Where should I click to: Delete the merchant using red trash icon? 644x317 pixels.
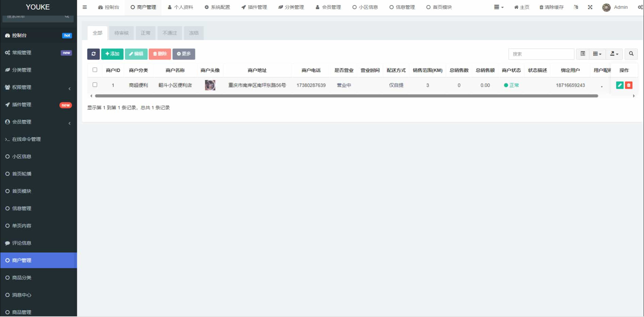click(x=628, y=85)
